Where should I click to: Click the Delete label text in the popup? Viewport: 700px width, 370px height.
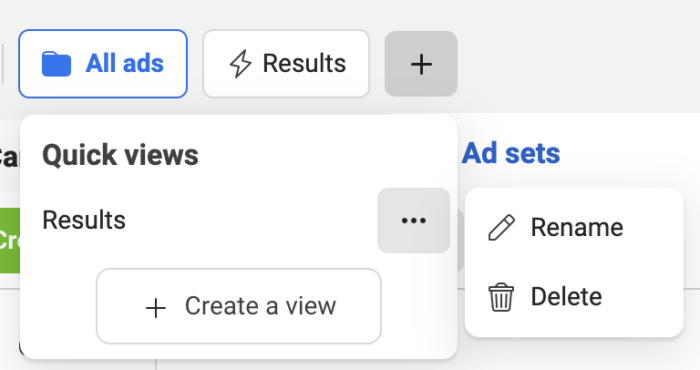pyautogui.click(x=566, y=297)
